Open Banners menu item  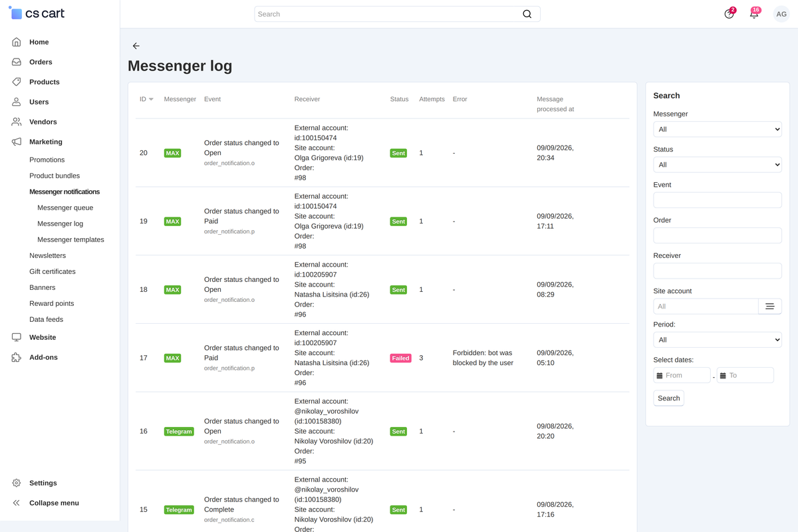pyautogui.click(x=43, y=287)
